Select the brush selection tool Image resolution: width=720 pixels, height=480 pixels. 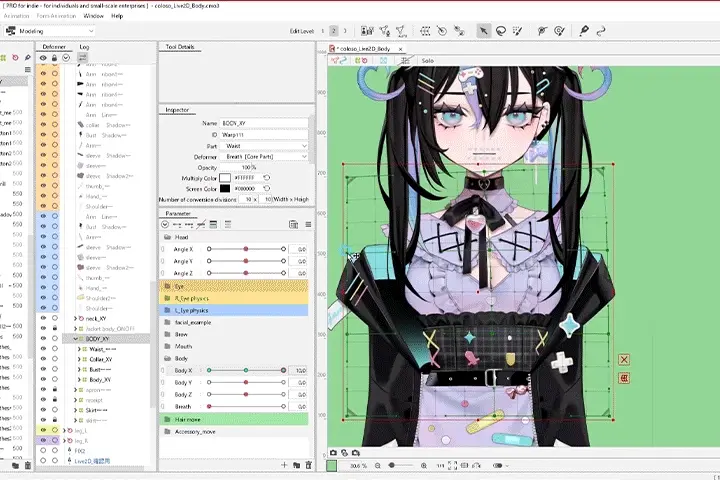point(518,31)
